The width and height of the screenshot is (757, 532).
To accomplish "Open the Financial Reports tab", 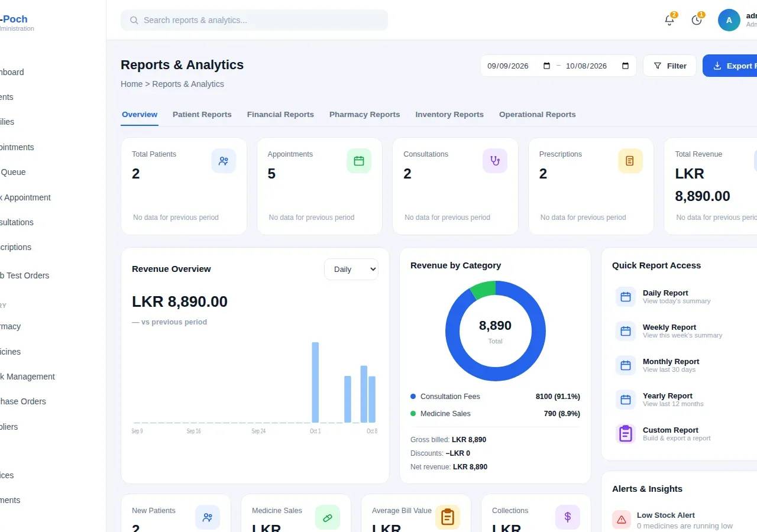I will coord(280,115).
